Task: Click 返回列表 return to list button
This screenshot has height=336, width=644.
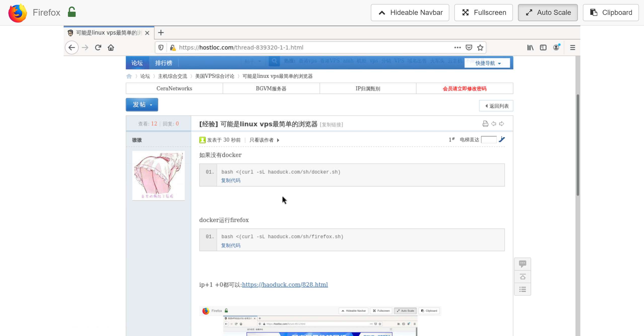Action: pyautogui.click(x=496, y=106)
